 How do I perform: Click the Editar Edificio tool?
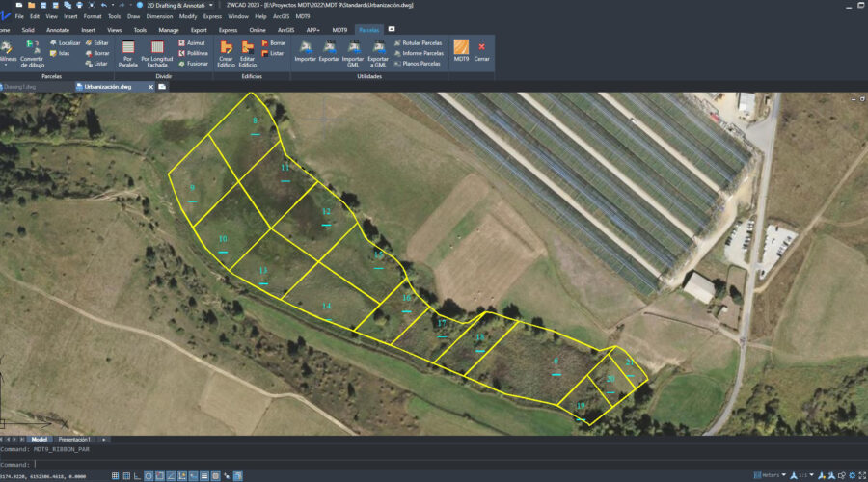[247, 54]
